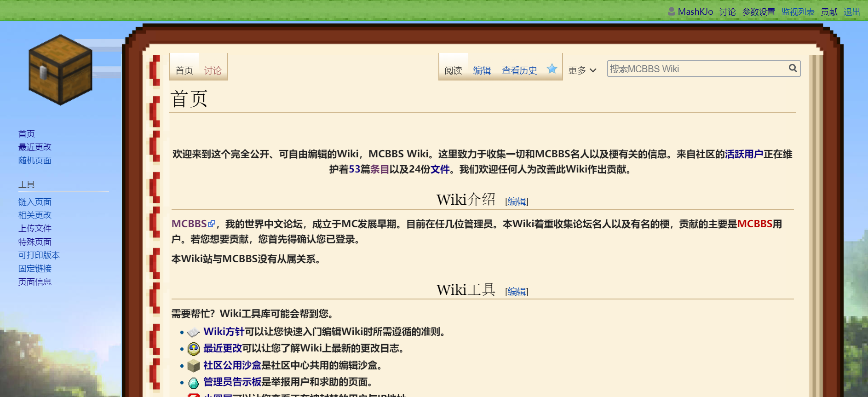Open the 贡献 contributions link

tap(829, 12)
